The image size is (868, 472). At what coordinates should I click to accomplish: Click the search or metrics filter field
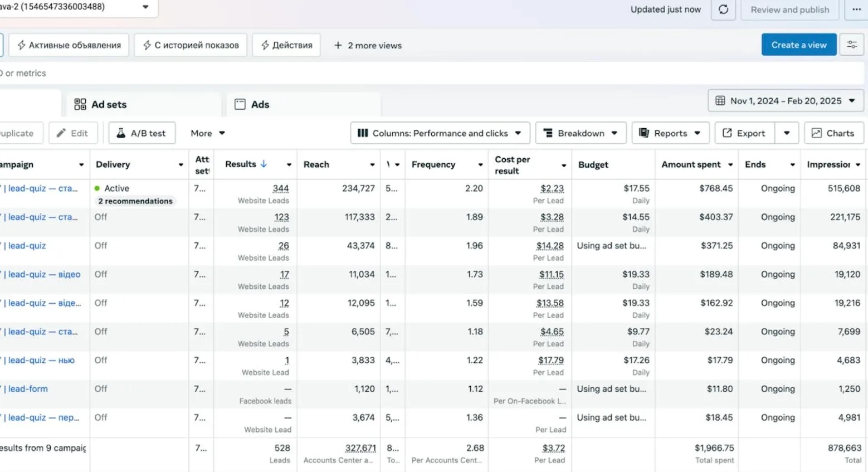pyautogui.click(x=432, y=73)
